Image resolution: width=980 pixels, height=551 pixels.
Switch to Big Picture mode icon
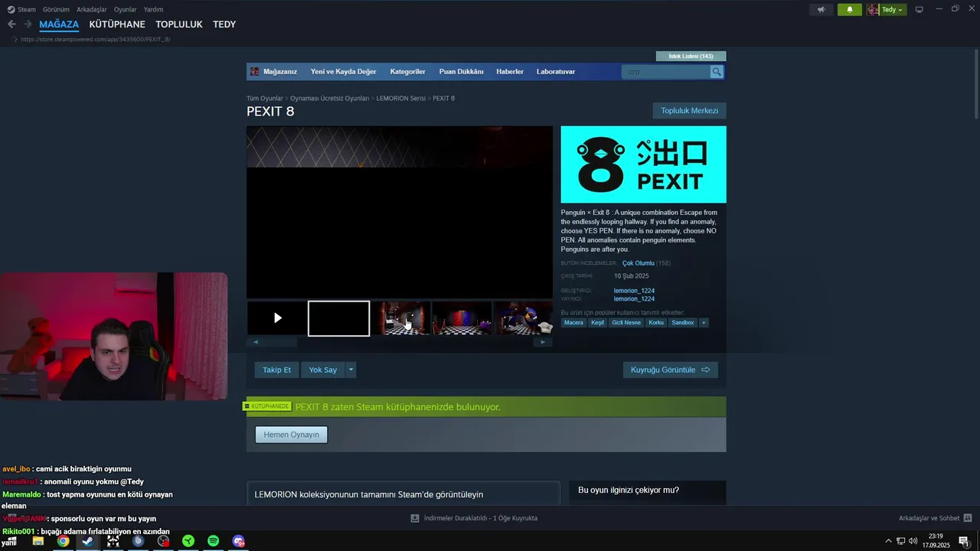click(920, 10)
